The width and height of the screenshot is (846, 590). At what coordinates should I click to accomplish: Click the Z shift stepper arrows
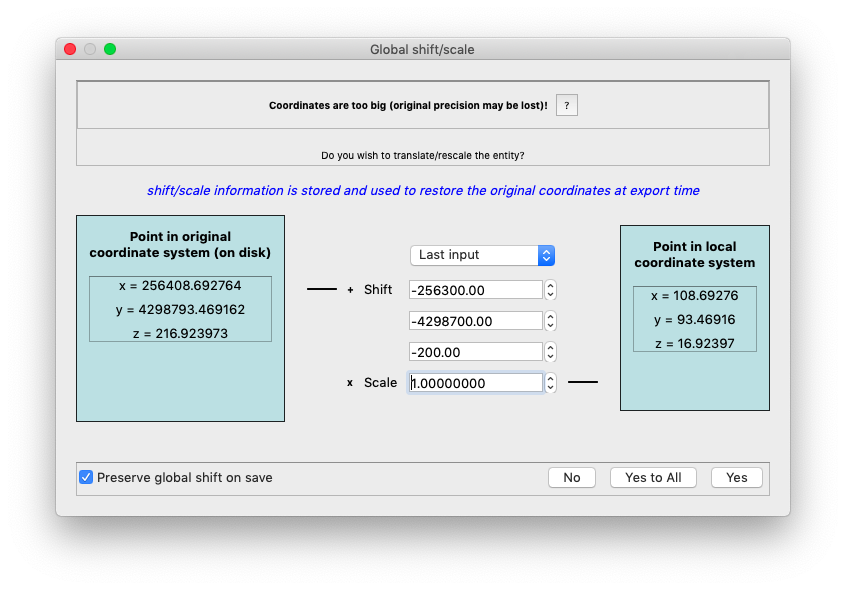pyautogui.click(x=551, y=352)
